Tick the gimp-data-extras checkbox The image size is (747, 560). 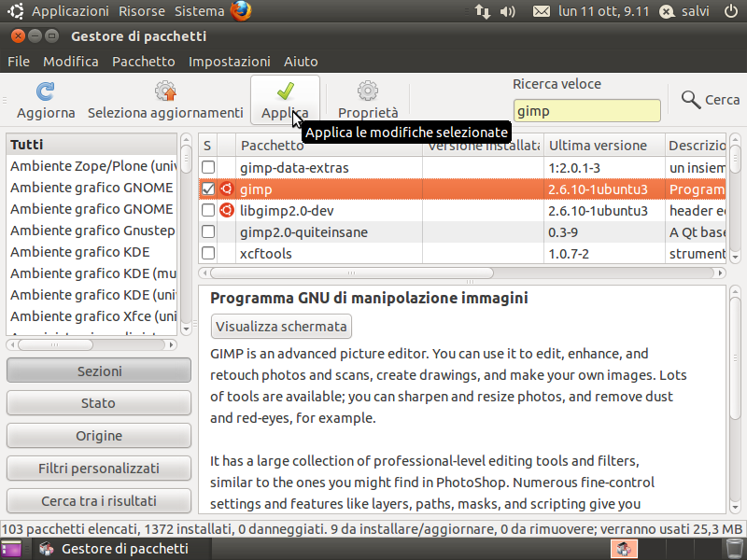(x=208, y=168)
